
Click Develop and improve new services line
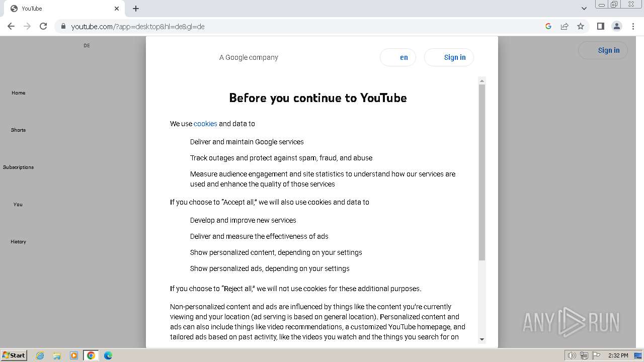pos(243,220)
